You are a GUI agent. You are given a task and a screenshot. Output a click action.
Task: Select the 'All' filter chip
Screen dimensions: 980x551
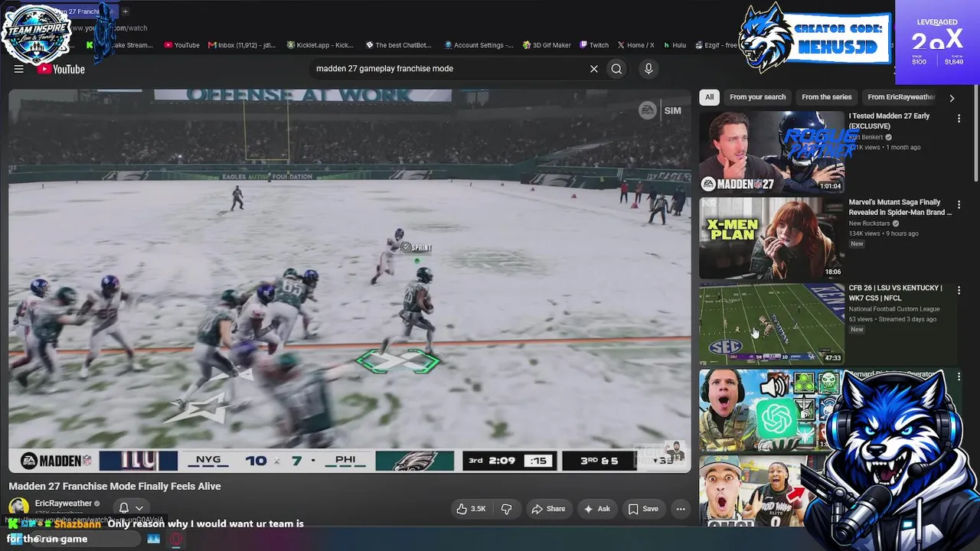click(x=709, y=97)
